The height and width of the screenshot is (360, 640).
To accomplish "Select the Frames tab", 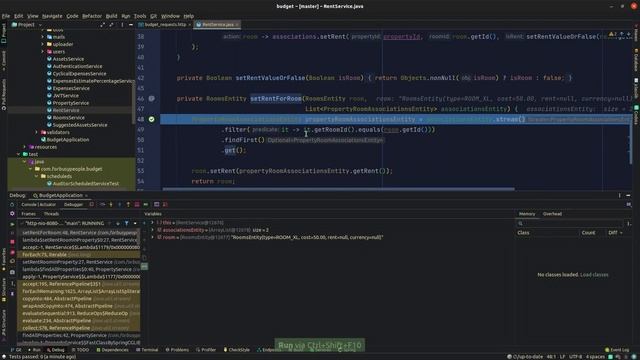I will (29, 214).
